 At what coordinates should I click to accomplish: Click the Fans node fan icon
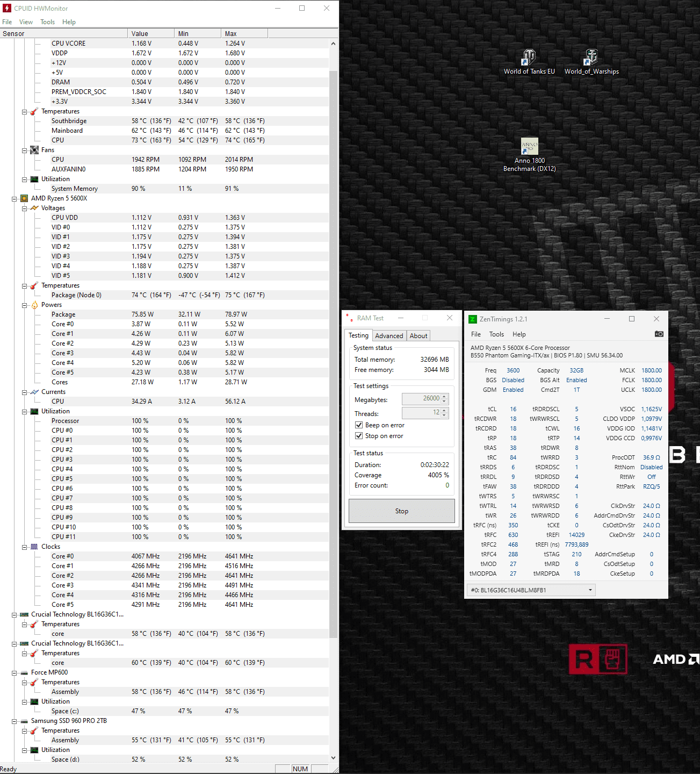point(34,150)
